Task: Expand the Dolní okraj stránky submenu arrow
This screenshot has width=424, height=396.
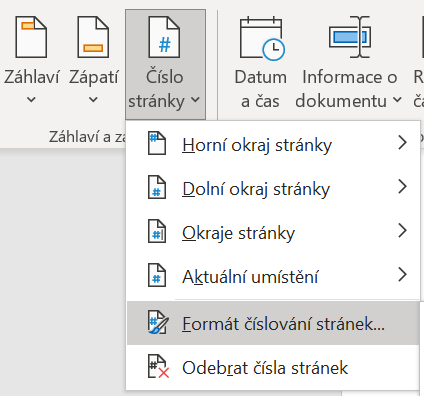Action: point(403,187)
